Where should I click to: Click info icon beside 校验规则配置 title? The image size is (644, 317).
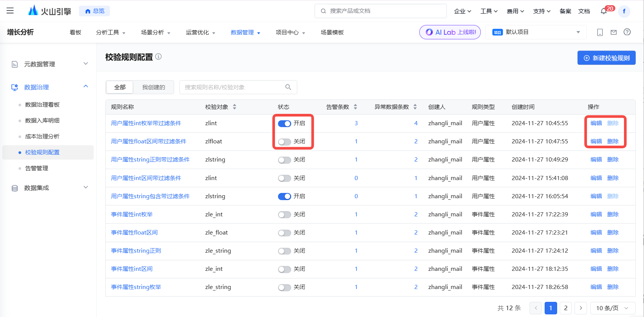[x=159, y=57]
